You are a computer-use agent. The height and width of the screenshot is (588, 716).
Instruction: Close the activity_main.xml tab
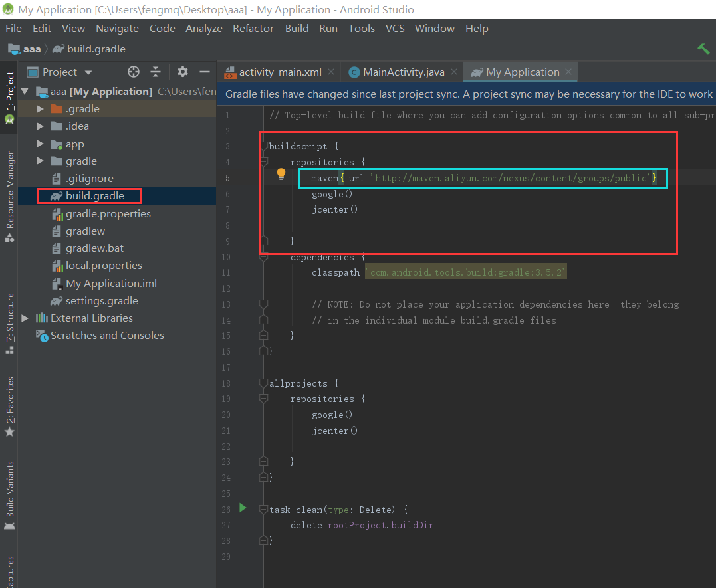(331, 72)
